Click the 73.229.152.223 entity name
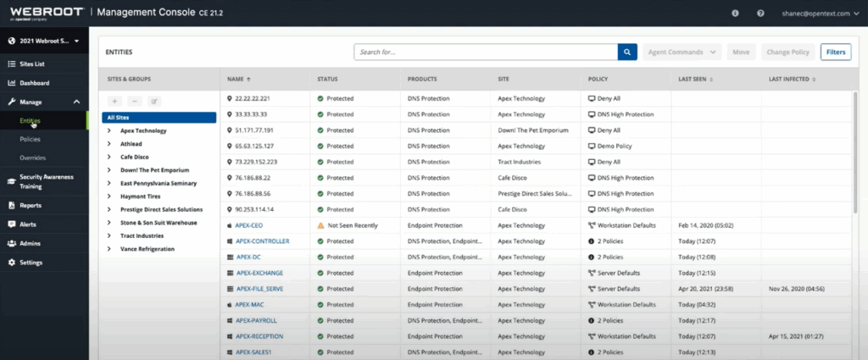Viewport: 868px width, 360px height. click(256, 162)
